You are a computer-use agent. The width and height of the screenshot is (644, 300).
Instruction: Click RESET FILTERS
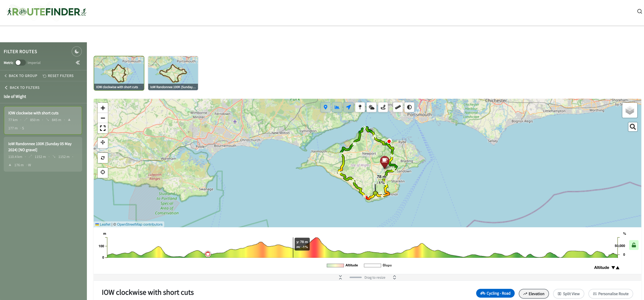58,76
